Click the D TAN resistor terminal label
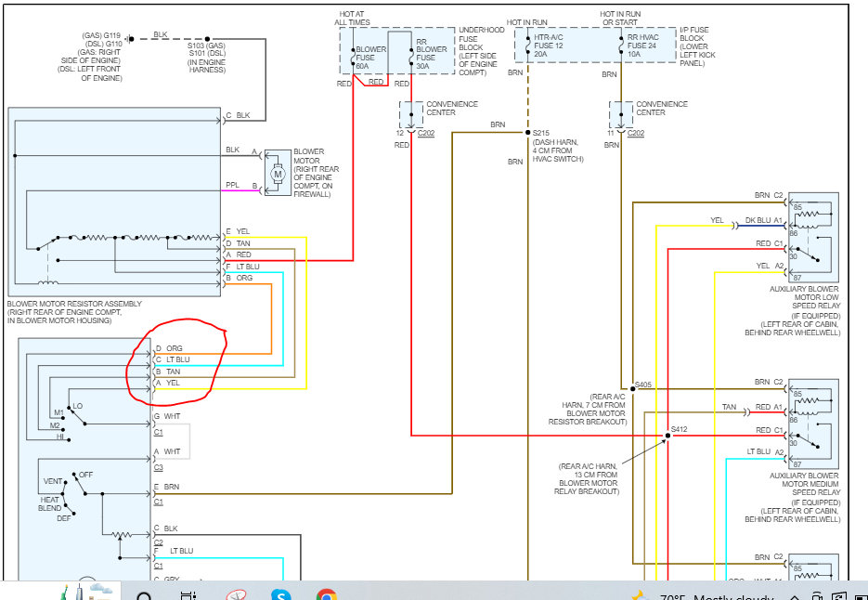This screenshot has width=868, height=600. 238,243
